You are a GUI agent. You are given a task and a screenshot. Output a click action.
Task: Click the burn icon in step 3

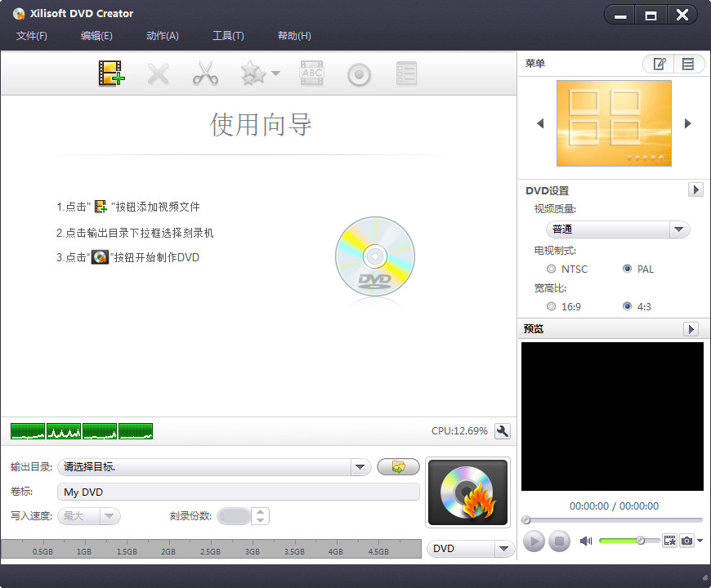point(100,257)
